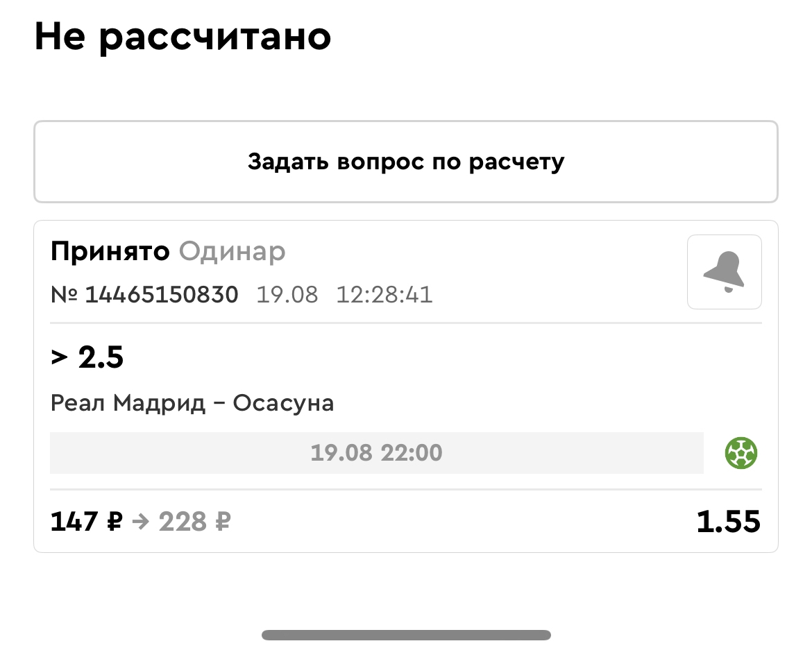This screenshot has height=657, width=812.
Task: Tap the green football sport icon
Action: pyautogui.click(x=741, y=454)
